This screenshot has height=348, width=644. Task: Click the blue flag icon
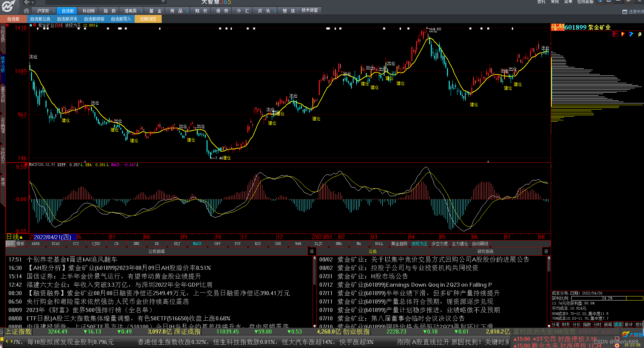(631, 34)
